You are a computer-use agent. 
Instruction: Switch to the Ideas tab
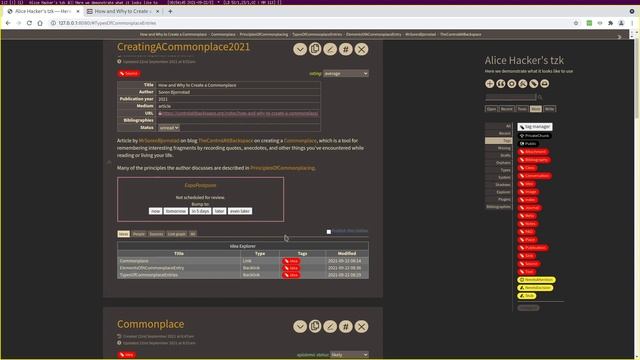coord(123,234)
